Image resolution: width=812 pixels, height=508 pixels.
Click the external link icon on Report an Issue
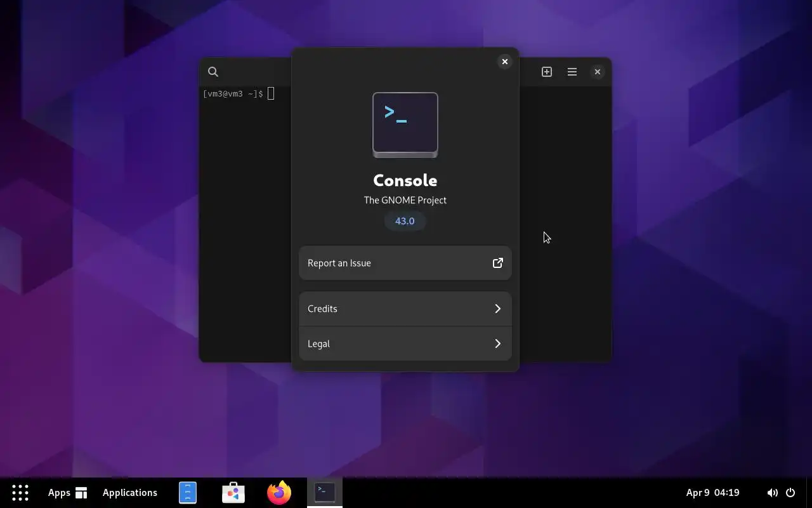[498, 263]
